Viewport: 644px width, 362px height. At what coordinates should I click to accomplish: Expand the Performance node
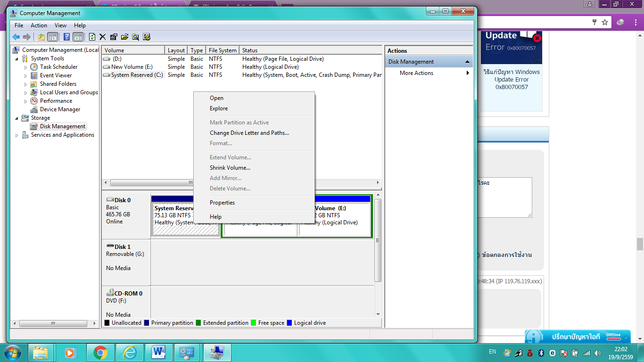pos(26,101)
